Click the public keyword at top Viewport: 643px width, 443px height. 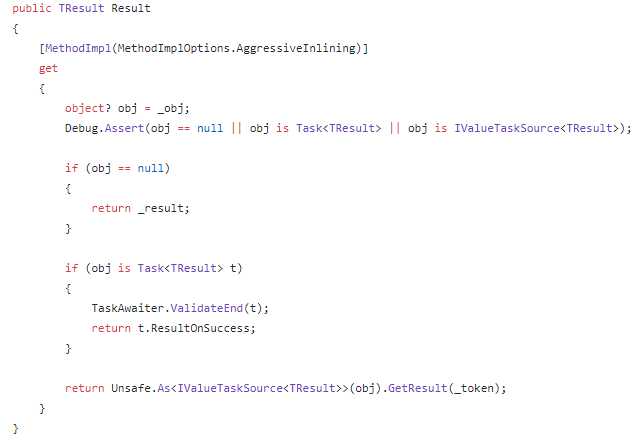click(32, 9)
